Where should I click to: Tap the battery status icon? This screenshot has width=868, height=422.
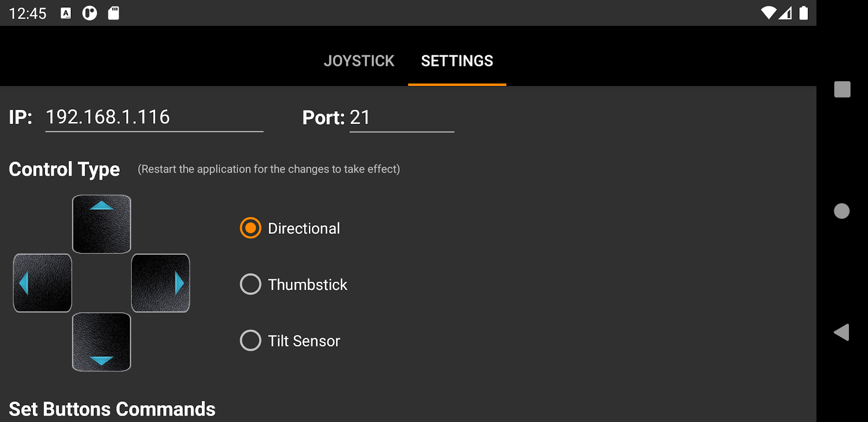[803, 13]
